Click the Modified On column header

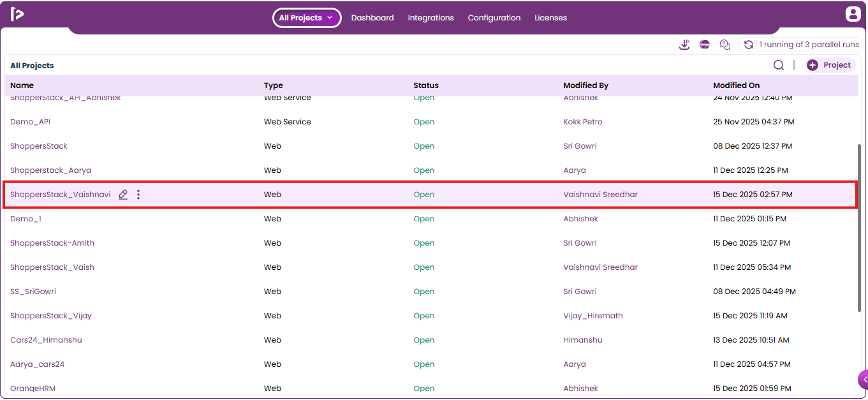point(737,85)
